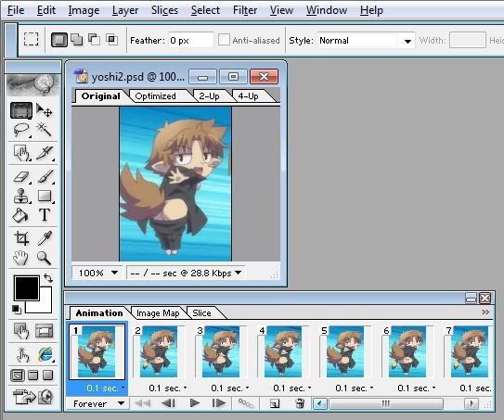
Task: Toggle image map visibility button
Action: point(21,331)
